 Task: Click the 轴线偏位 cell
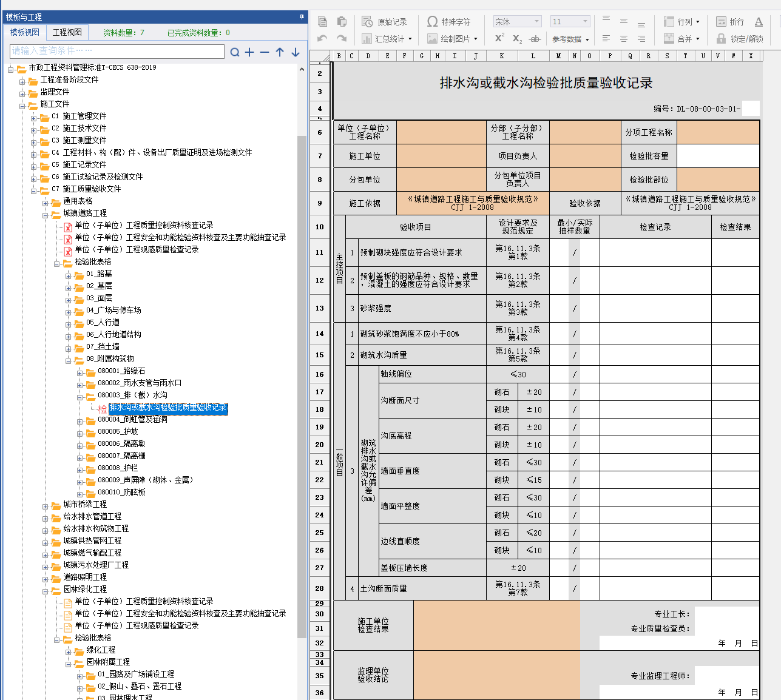432,374
